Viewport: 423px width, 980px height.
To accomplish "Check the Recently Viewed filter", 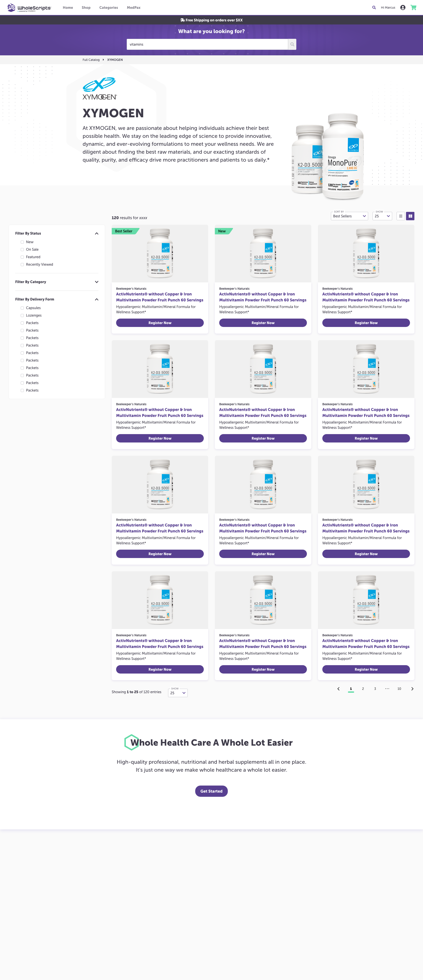I will pyautogui.click(x=22, y=264).
